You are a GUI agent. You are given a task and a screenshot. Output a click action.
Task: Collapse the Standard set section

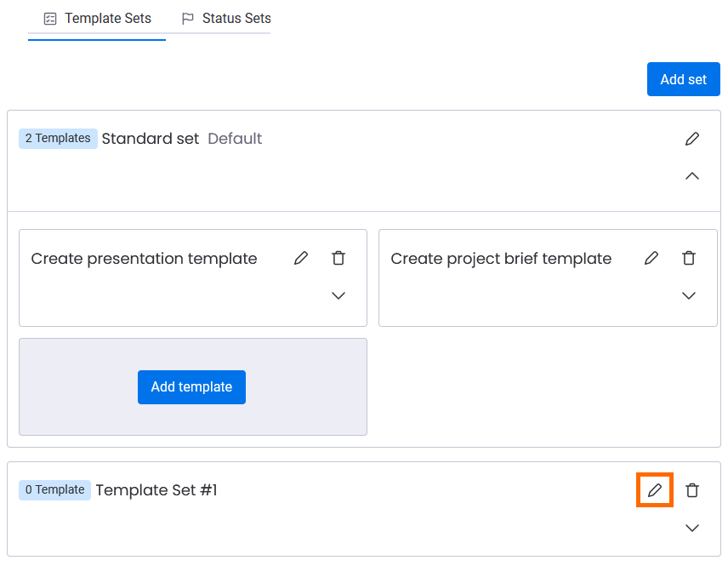pos(692,176)
